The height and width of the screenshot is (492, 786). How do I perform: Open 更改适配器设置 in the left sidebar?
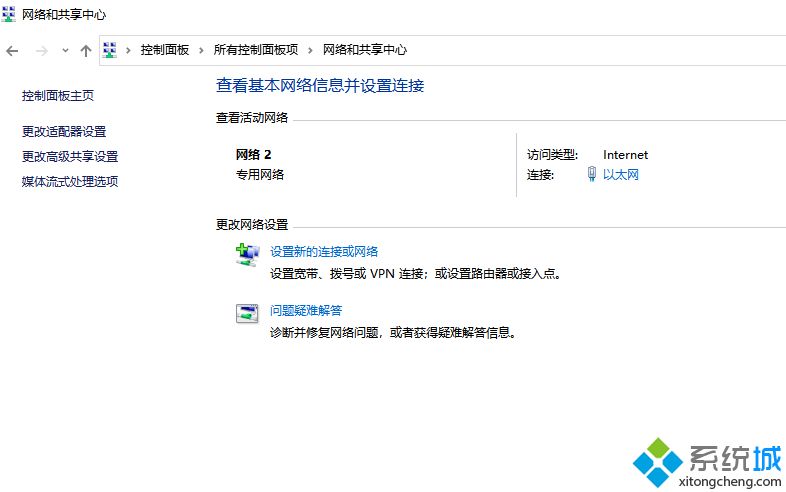point(64,132)
